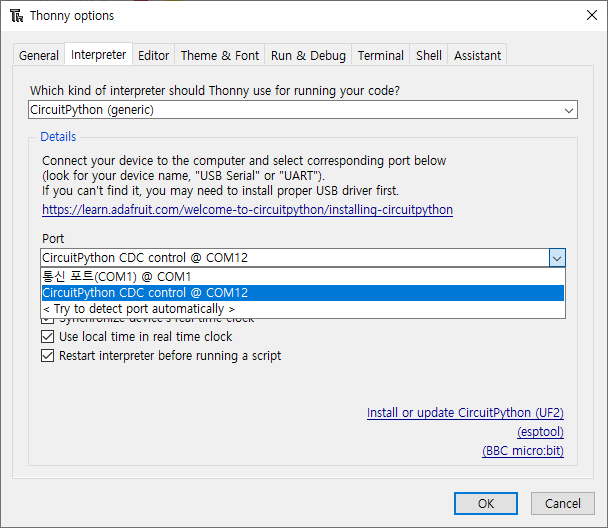
Task: Open the CircuitPython (generic) interpreter dropdown
Action: tap(303, 110)
